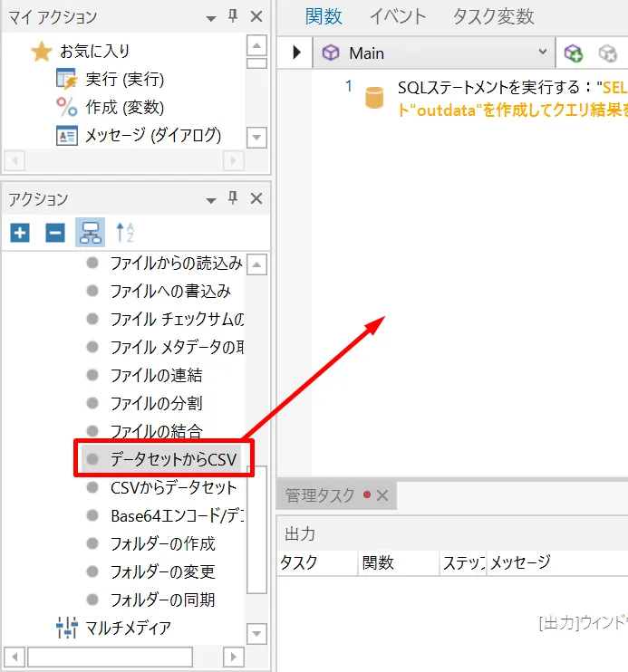Open マイ アクション panel options dropdown arrow
This screenshot has height=672, width=628.
pyautogui.click(x=211, y=17)
